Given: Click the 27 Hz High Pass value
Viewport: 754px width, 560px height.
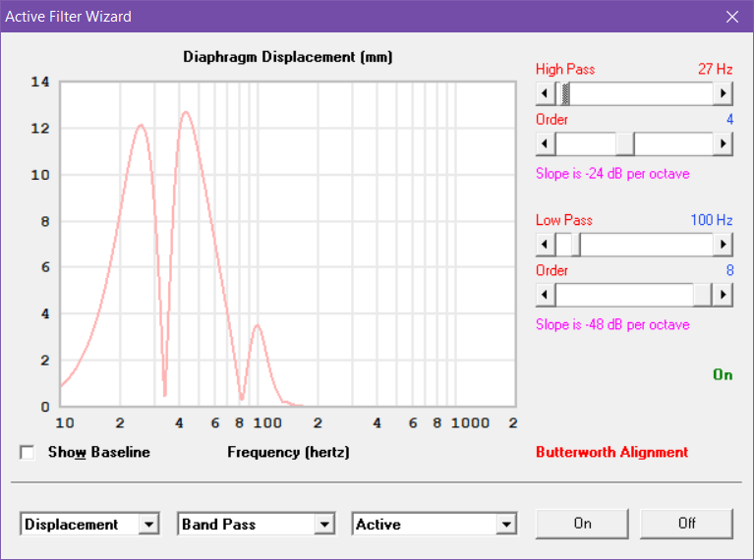Looking at the screenshot, I should 715,69.
